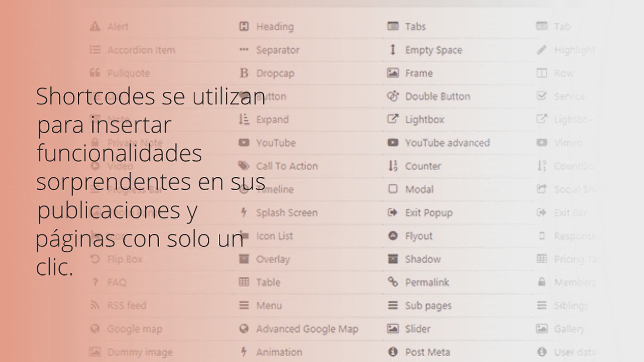Select the Flyout circle icon
644x362 pixels.
(393, 236)
